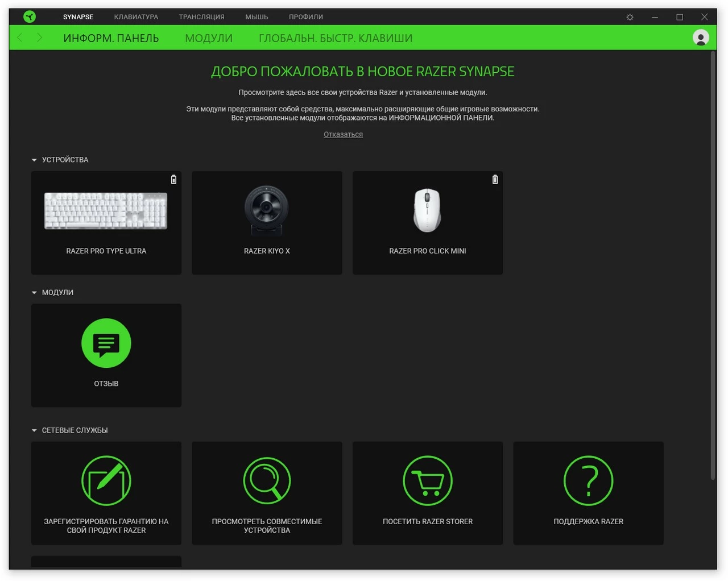Go forward with the right arrow
This screenshot has height=581, width=728.
[x=39, y=38]
